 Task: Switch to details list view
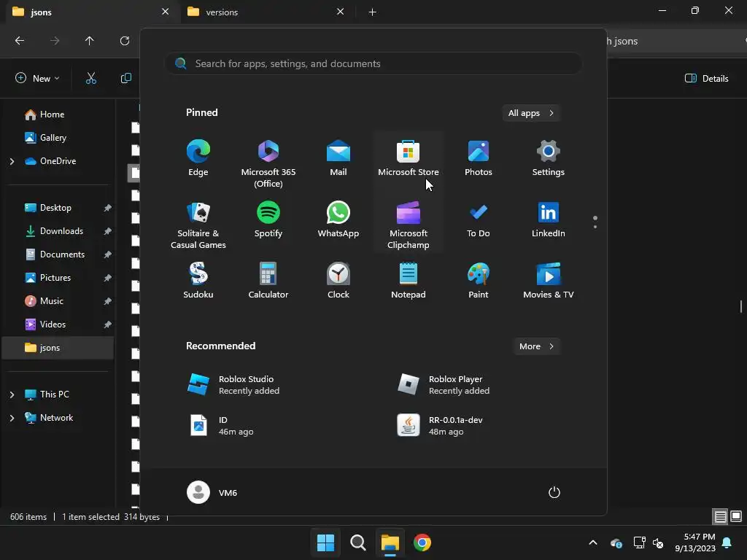(720, 516)
